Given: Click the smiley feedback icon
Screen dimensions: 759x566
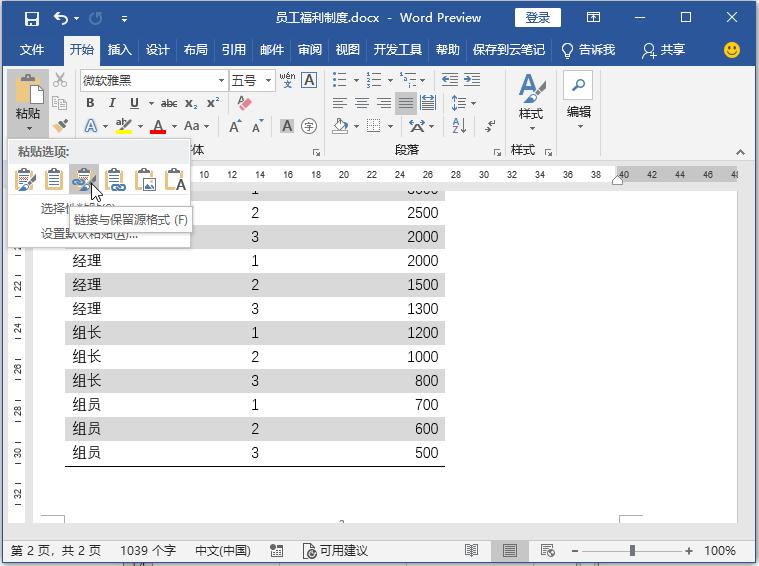Looking at the screenshot, I should pos(732,49).
